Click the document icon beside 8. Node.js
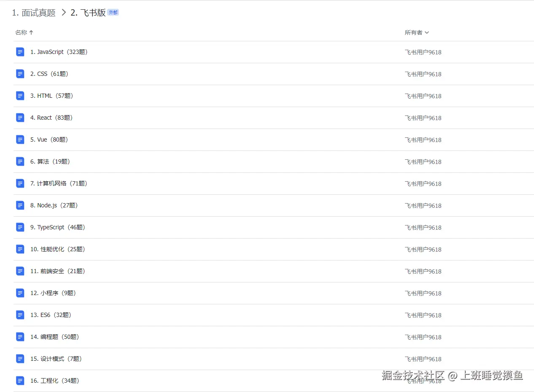The image size is (534, 392). (20, 205)
